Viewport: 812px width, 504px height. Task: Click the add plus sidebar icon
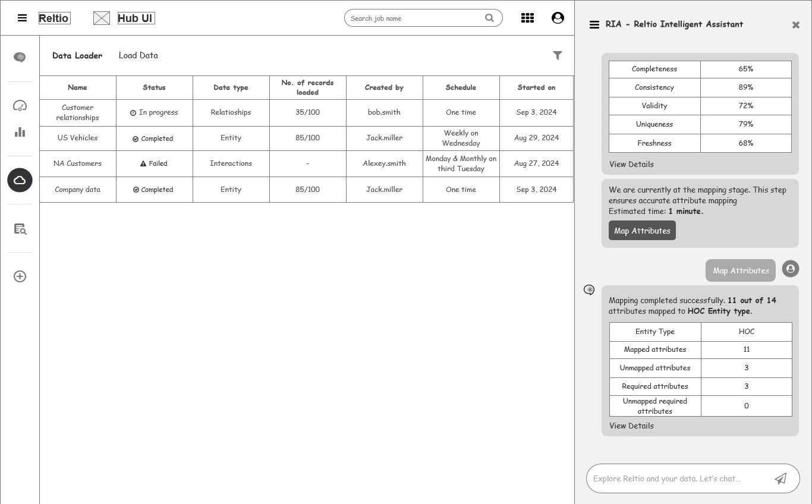coord(20,276)
